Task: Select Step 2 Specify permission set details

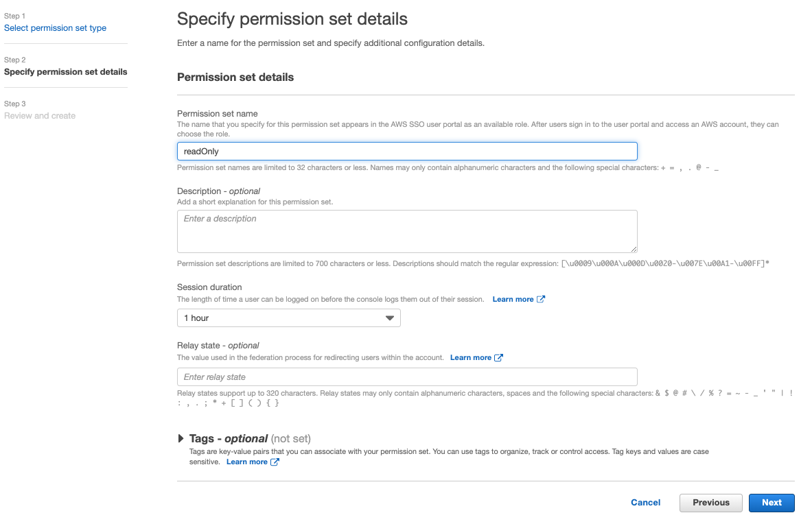Action: click(x=66, y=72)
